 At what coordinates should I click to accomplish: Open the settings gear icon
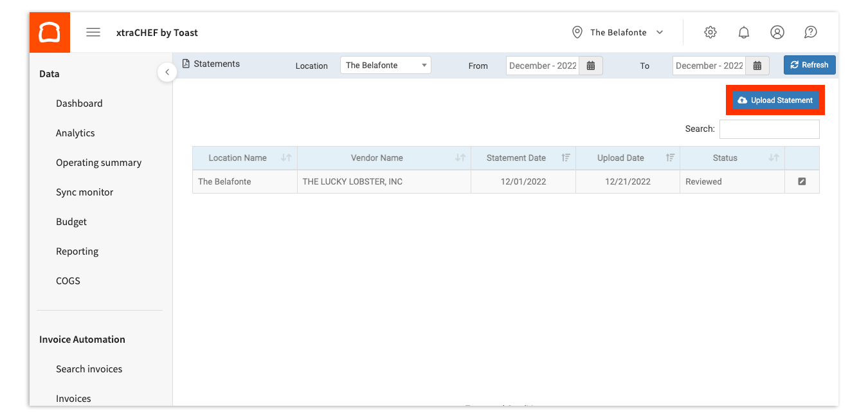click(710, 32)
